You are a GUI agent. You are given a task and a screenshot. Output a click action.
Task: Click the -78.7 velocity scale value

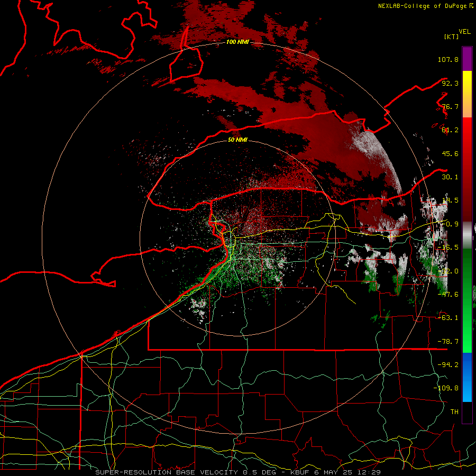tap(448, 342)
